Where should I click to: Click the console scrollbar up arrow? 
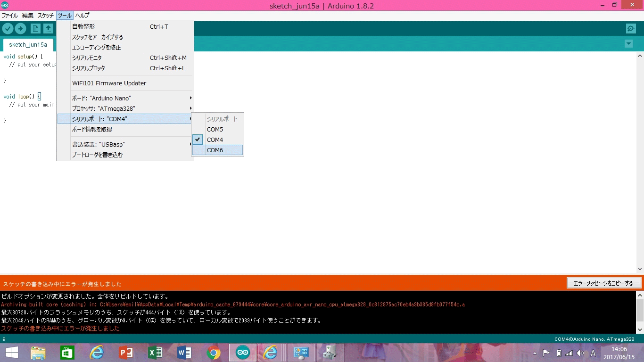point(640,295)
